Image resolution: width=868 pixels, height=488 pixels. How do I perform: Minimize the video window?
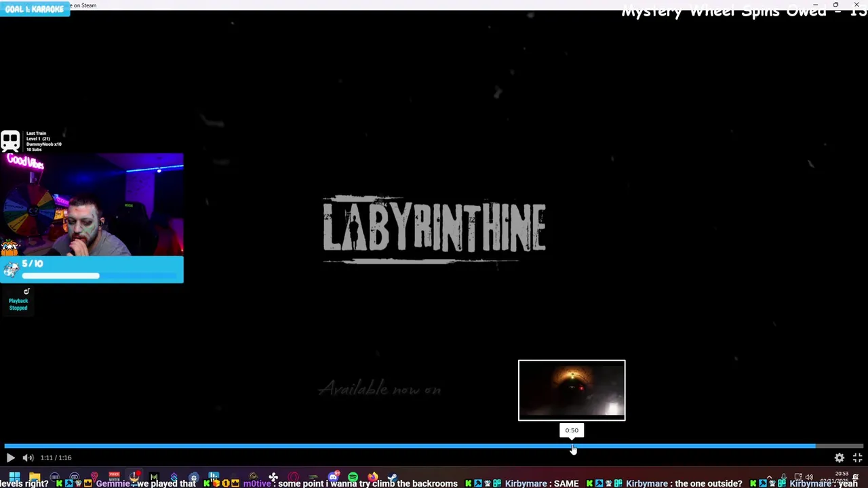[x=815, y=5]
